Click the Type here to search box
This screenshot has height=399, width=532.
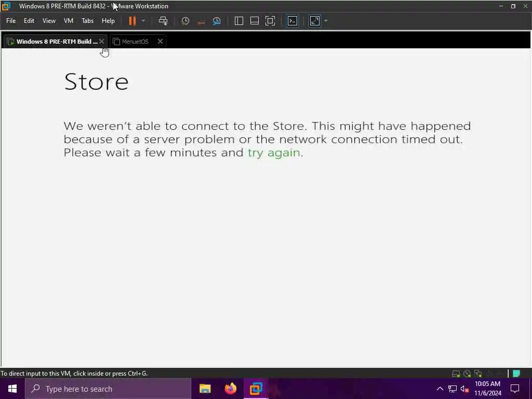pyautogui.click(x=108, y=389)
